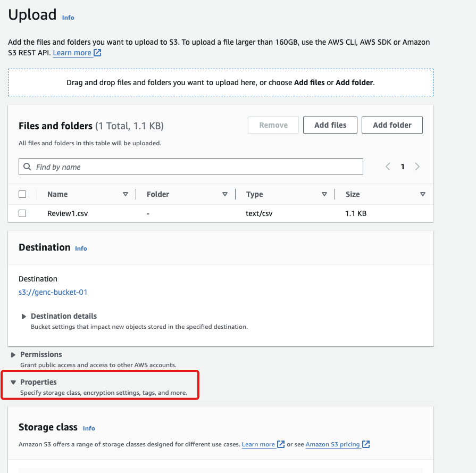Screen dimensions: 476x473
Task: Click the Info link next to Storage class
Action: pos(89,428)
